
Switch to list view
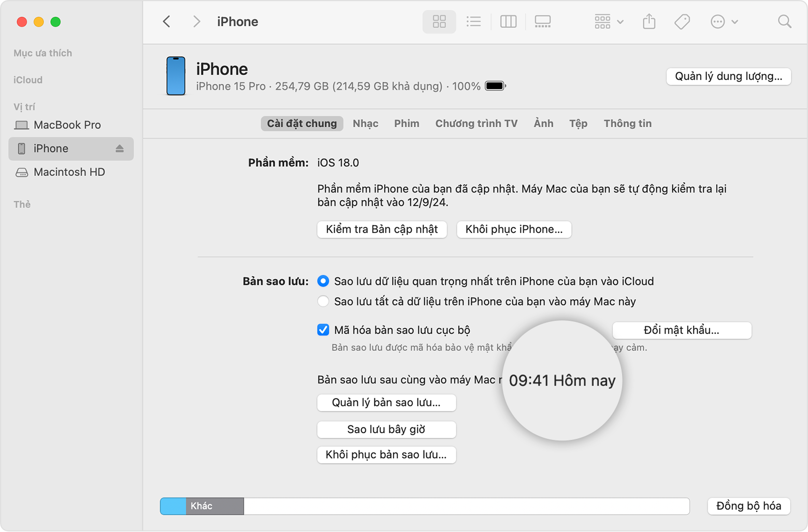point(473,22)
